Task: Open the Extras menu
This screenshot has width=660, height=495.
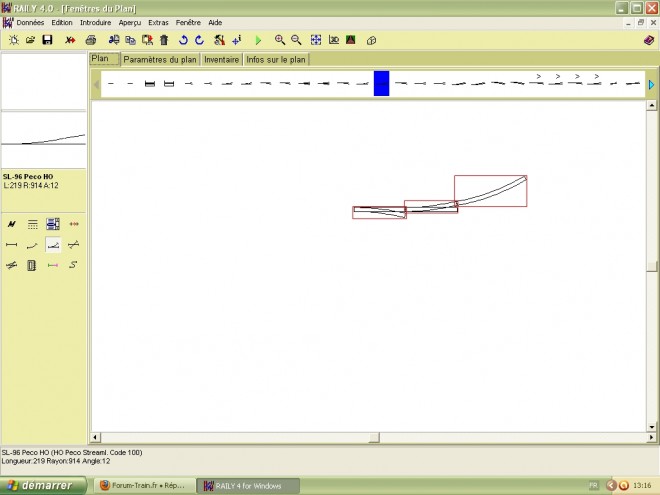Action: (x=158, y=23)
